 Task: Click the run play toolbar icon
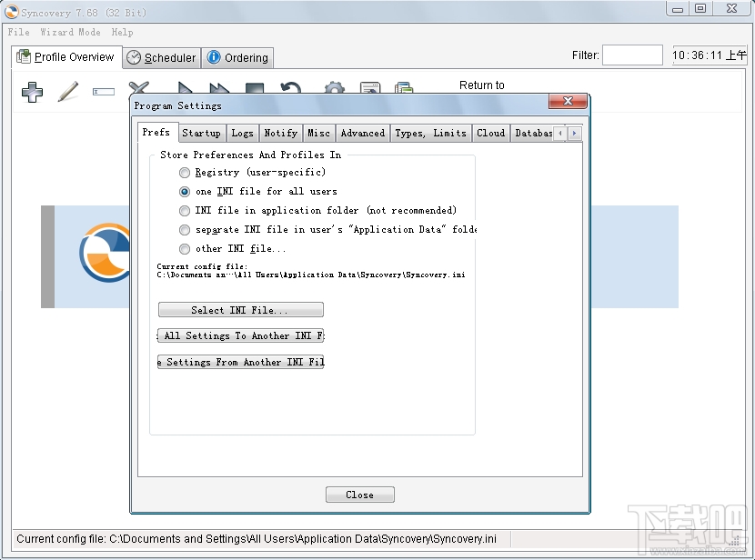(x=185, y=87)
